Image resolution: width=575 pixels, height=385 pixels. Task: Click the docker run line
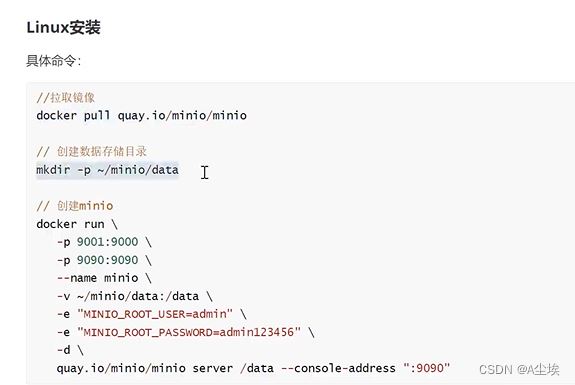(77, 224)
